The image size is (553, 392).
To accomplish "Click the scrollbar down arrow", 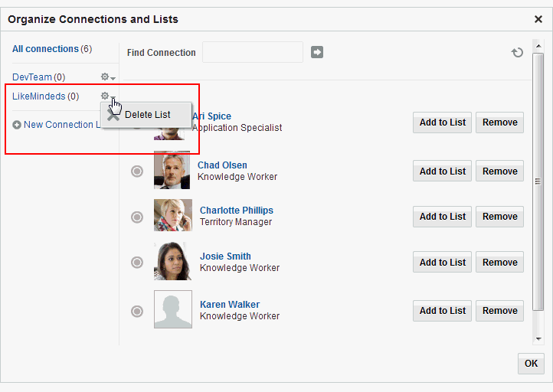I will pos(538,339).
